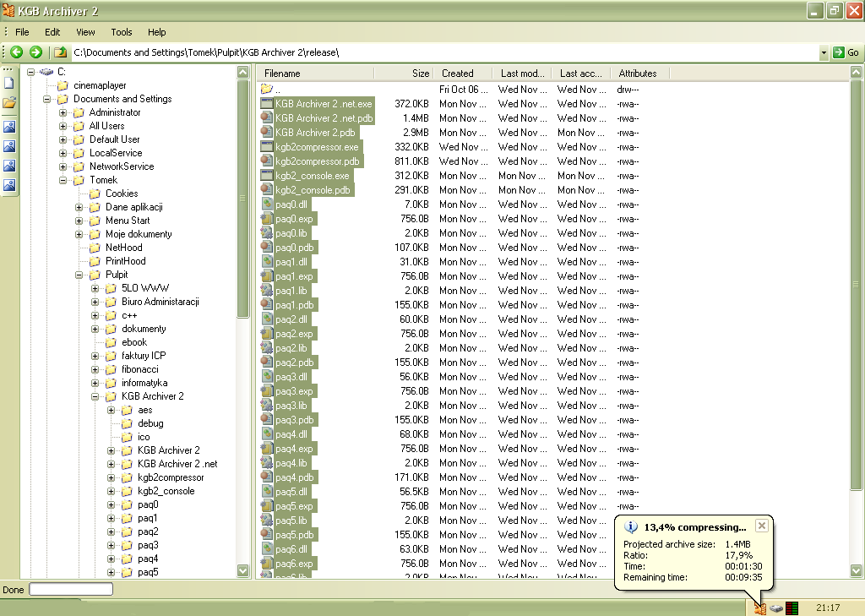This screenshot has width=865, height=616.
Task: Click the green forward navigation arrow
Action: tap(35, 52)
